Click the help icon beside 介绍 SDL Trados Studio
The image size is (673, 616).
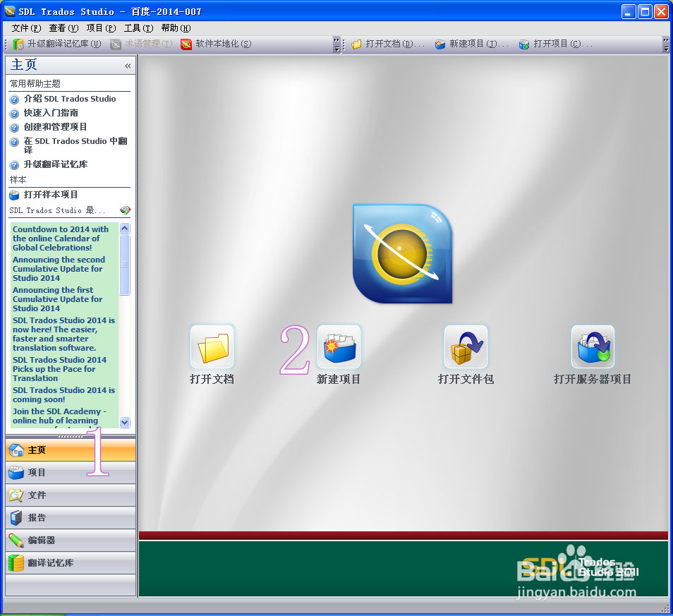pyautogui.click(x=15, y=99)
